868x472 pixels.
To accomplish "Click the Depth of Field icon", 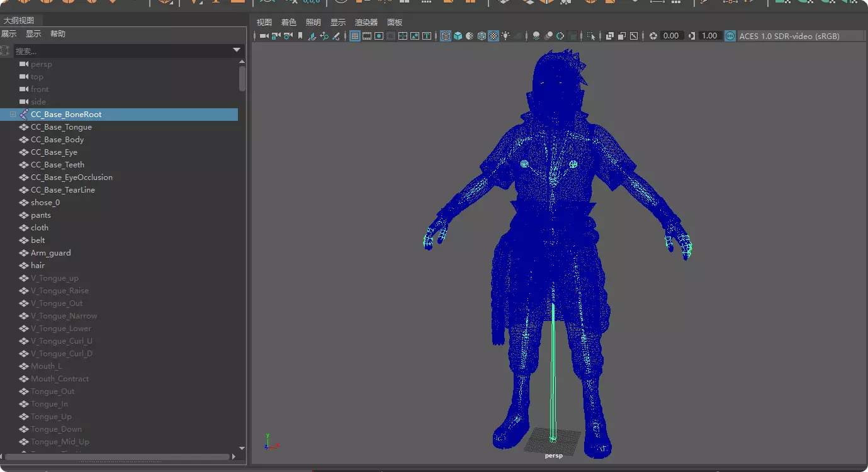I will click(x=573, y=36).
